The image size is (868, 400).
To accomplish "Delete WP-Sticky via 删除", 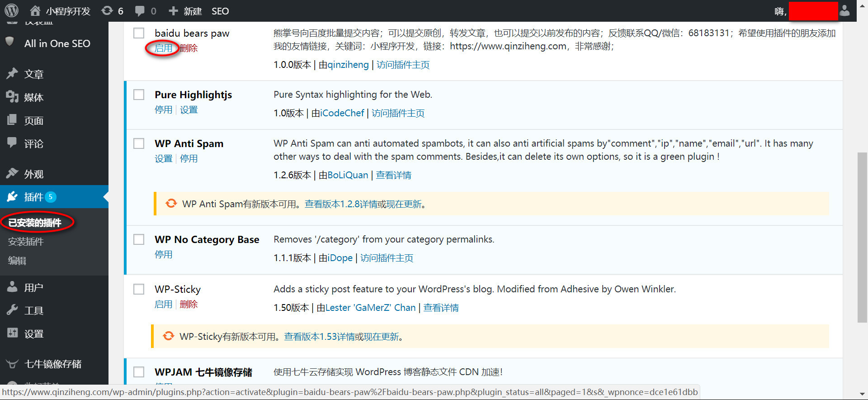I will (x=189, y=304).
